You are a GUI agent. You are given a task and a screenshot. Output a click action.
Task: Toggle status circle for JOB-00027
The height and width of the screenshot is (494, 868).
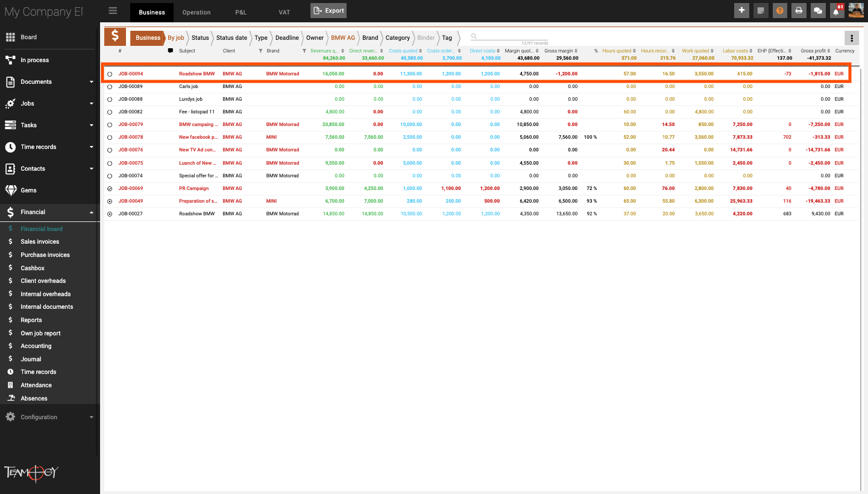(x=110, y=214)
